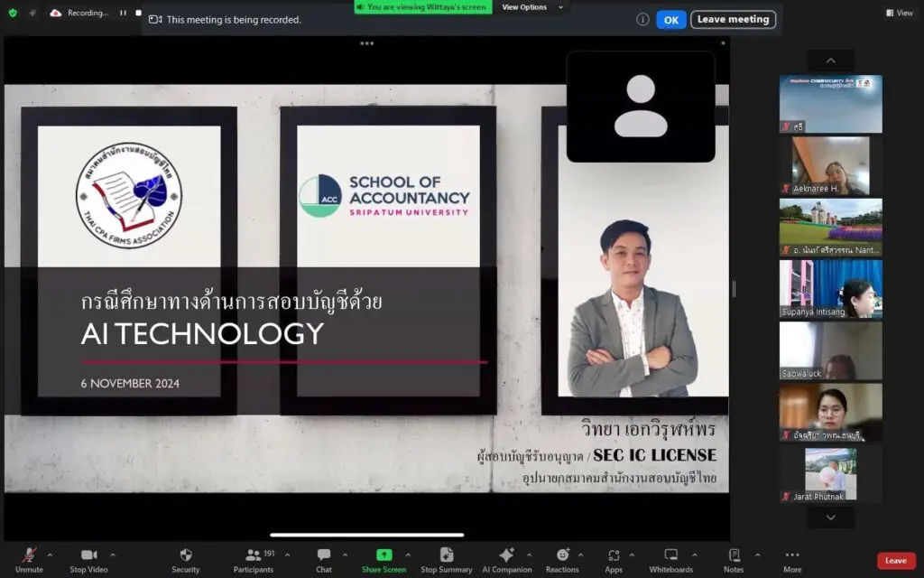Open the More three-dots menu
The height and width of the screenshot is (578, 924).
tap(792, 555)
